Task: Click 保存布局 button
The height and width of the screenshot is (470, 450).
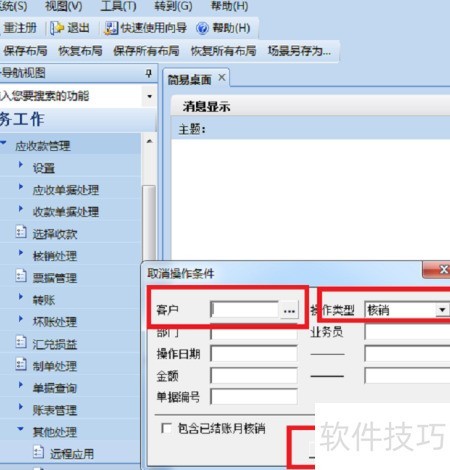Action: click(x=25, y=51)
